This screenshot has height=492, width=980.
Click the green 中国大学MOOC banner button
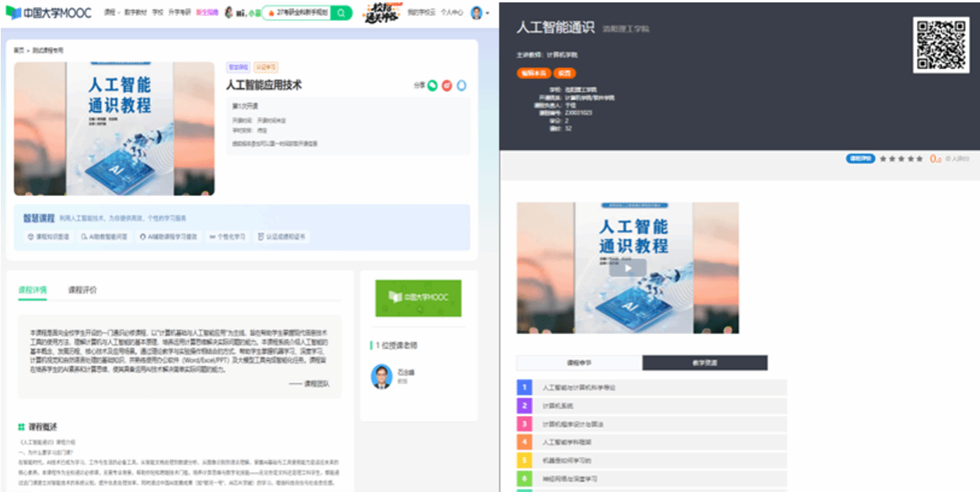(418, 298)
